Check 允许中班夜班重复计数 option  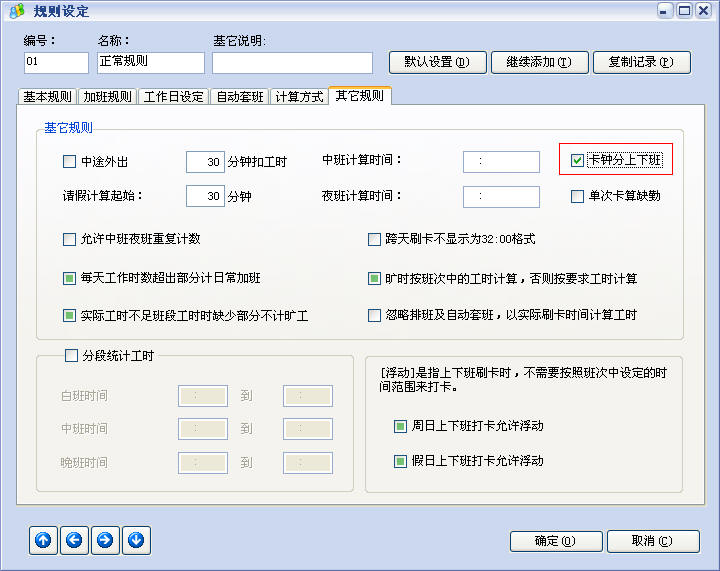(x=70, y=240)
